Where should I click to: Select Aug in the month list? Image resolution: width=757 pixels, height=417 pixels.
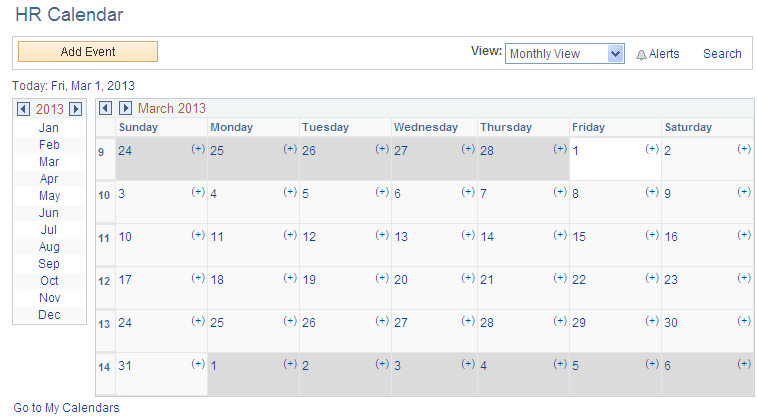pos(49,247)
